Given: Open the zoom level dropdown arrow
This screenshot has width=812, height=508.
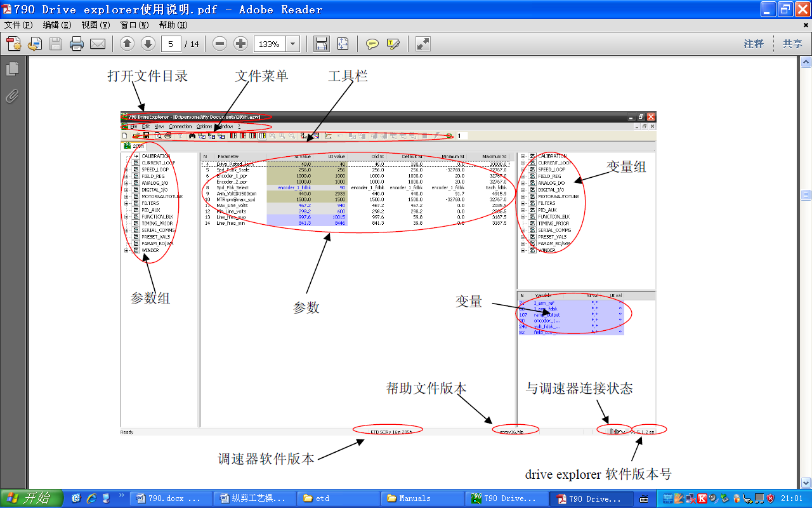Looking at the screenshot, I should [293, 44].
